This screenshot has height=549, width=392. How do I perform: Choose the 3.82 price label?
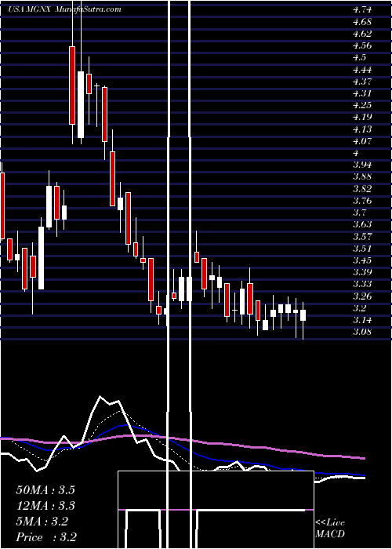pyautogui.click(x=362, y=189)
